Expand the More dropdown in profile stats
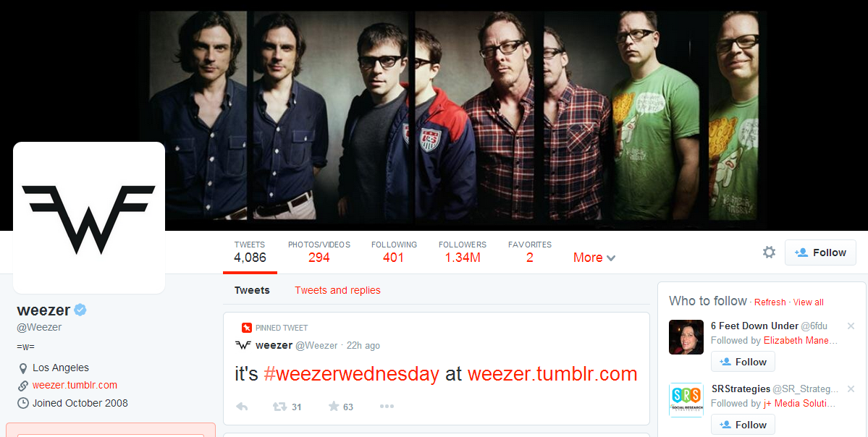This screenshot has width=868, height=437. 594,258
